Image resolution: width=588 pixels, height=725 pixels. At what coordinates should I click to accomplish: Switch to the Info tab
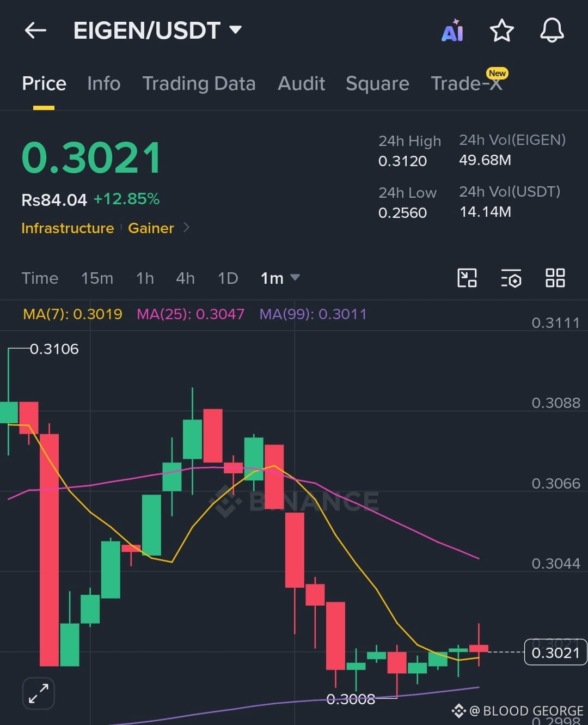[x=103, y=83]
